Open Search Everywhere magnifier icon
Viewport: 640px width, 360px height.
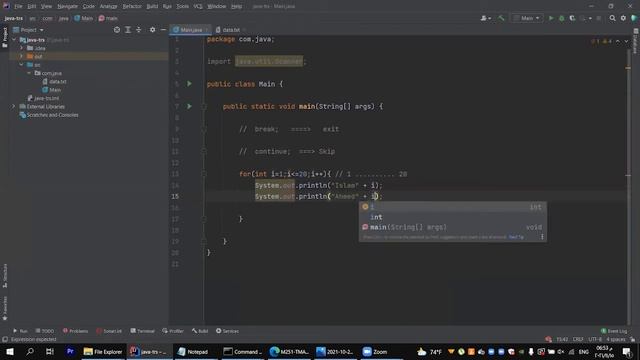point(612,18)
